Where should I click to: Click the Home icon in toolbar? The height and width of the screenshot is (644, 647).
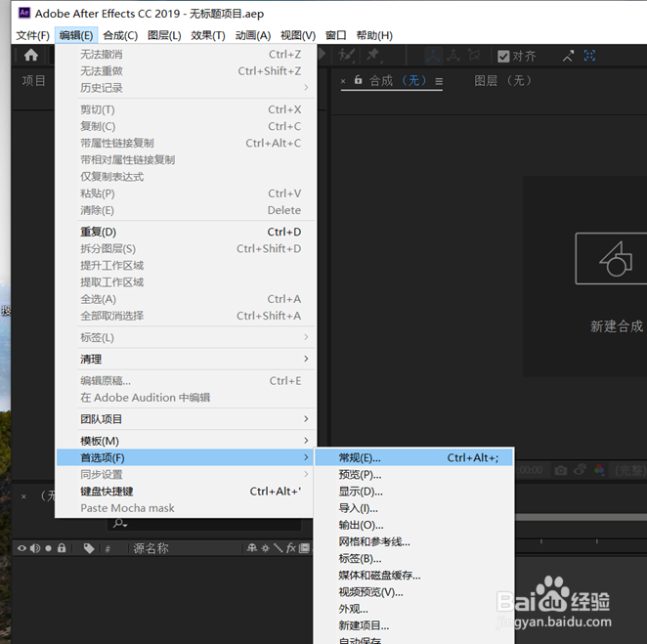point(31,55)
